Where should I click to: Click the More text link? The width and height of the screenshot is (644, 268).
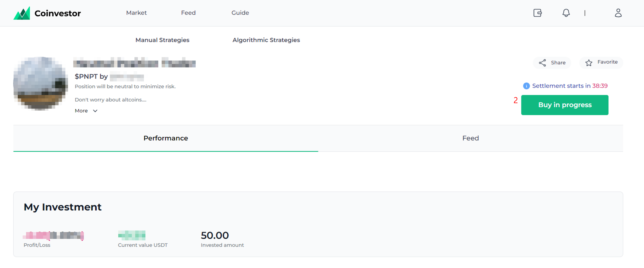tap(81, 111)
